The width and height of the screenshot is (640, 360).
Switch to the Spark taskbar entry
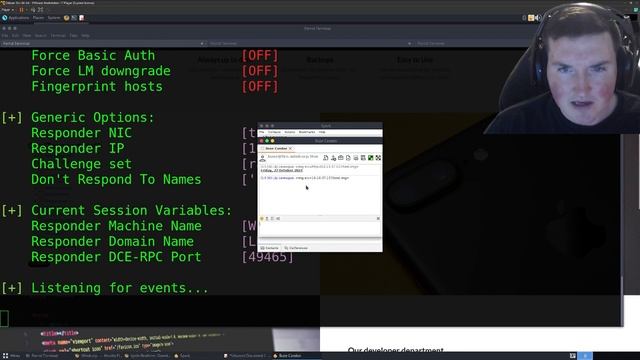tap(182, 356)
